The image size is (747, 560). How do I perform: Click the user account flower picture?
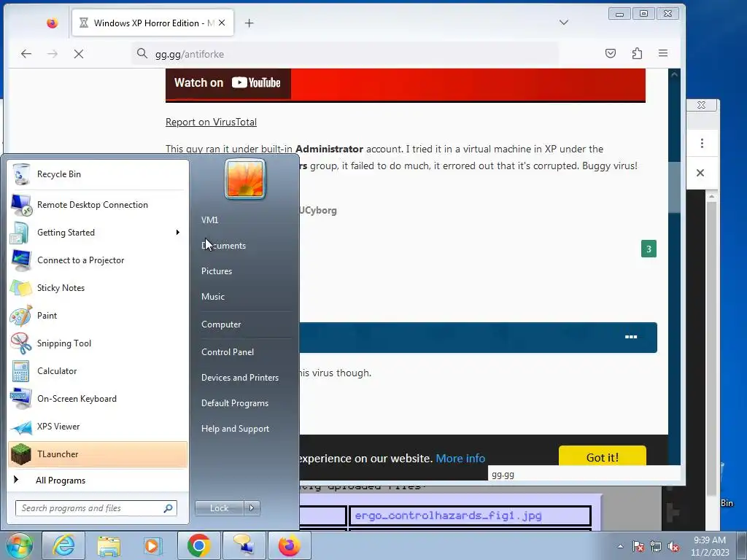[245, 179]
